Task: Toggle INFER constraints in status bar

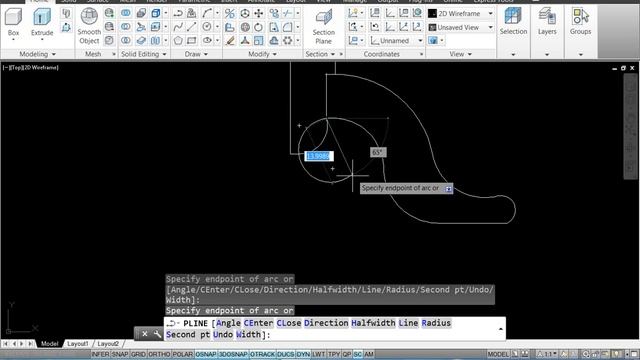Action: click(100, 354)
